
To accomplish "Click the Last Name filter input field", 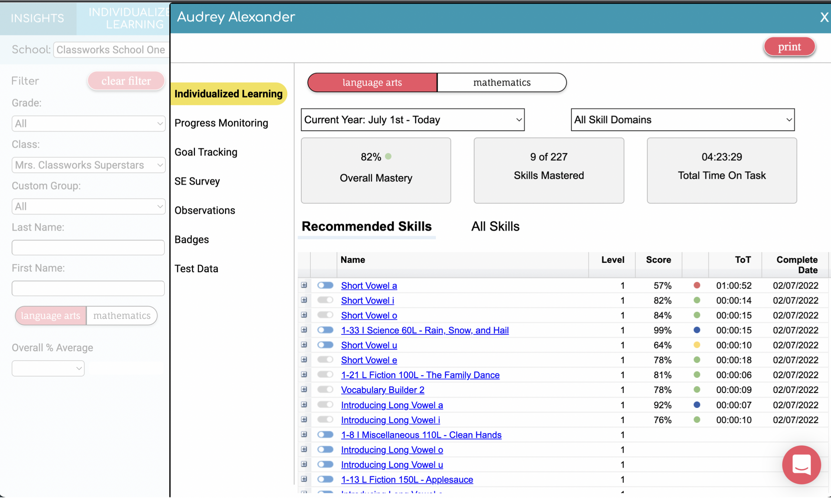I will [88, 248].
